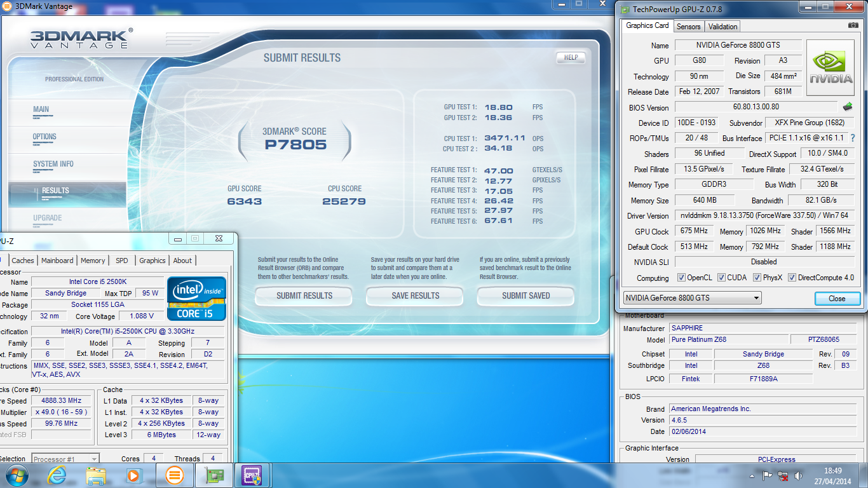
Task: Go to OPTIONS section in 3DMark sidebar
Action: [x=44, y=137]
